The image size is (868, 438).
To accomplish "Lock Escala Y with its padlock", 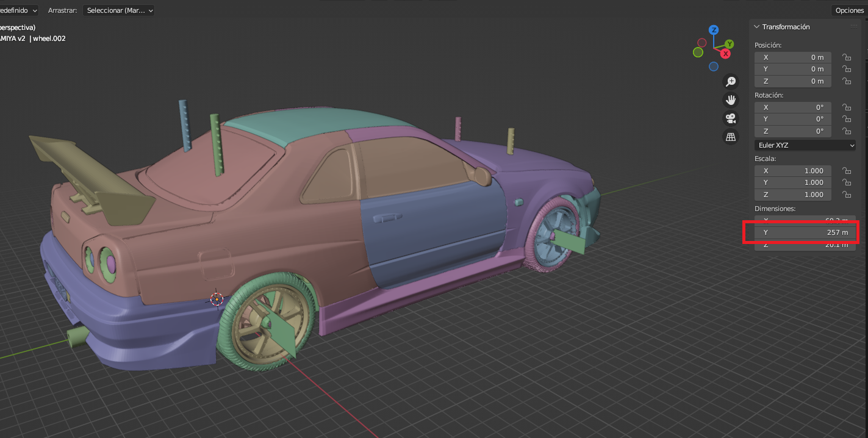I will tap(847, 182).
